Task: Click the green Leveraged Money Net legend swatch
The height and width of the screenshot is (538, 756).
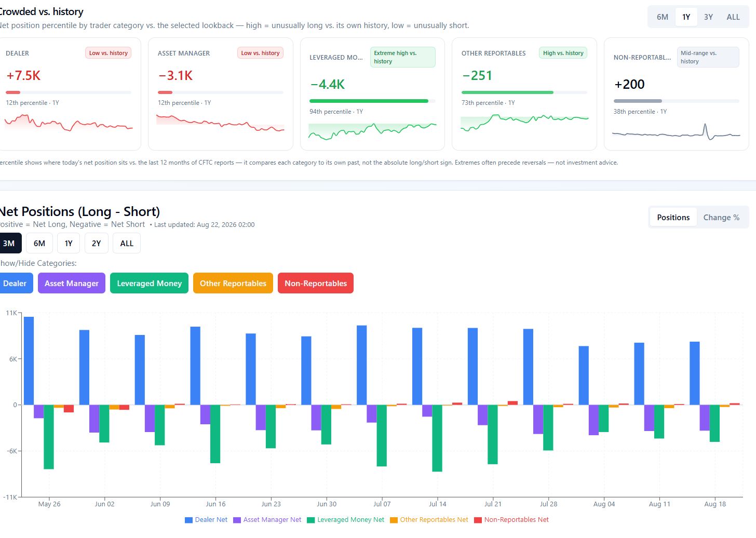Action: 311,520
